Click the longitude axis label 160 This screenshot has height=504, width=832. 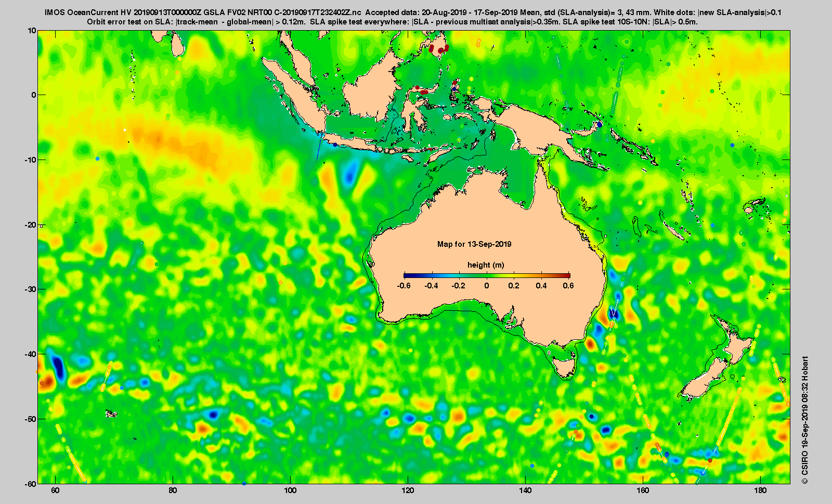643,491
